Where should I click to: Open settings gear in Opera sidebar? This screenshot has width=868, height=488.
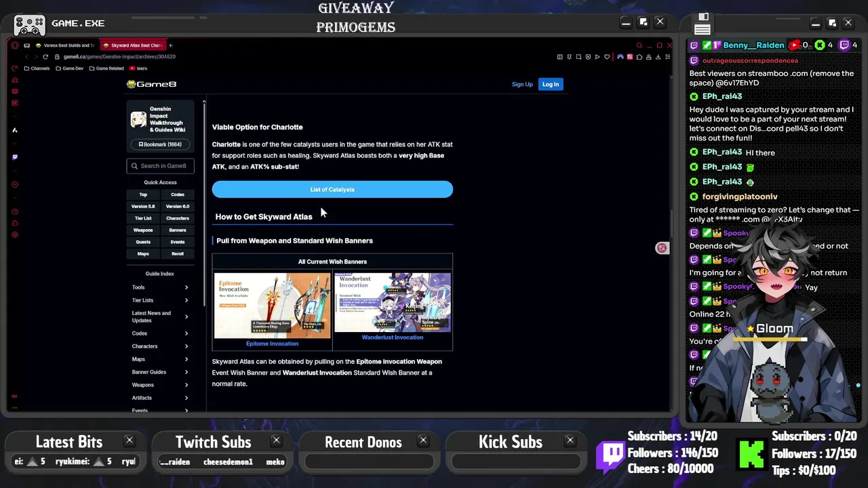click(14, 235)
